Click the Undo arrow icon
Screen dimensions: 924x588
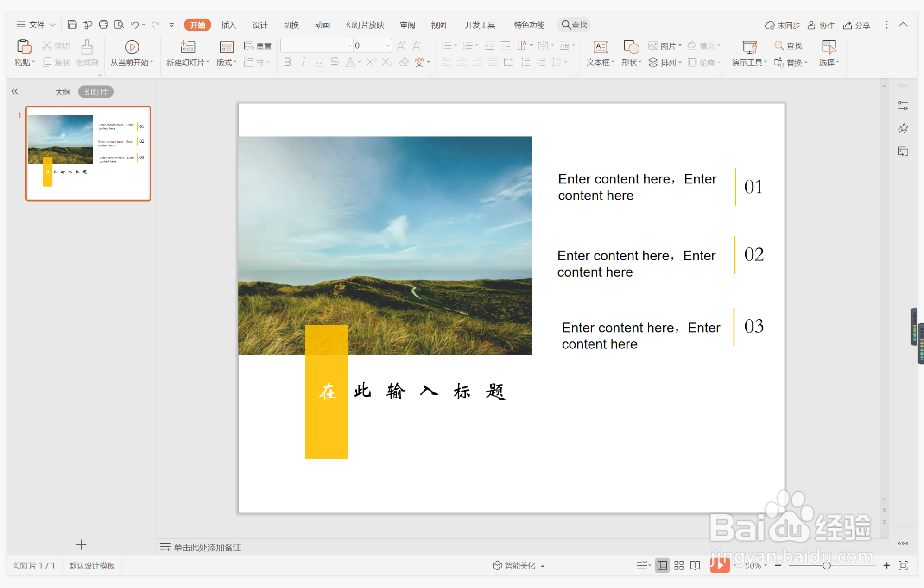click(135, 25)
